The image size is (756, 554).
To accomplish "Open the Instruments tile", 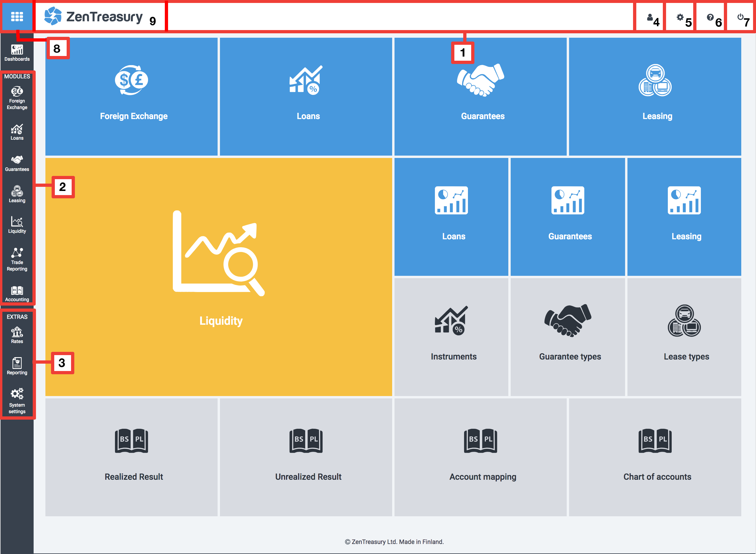I will click(451, 337).
